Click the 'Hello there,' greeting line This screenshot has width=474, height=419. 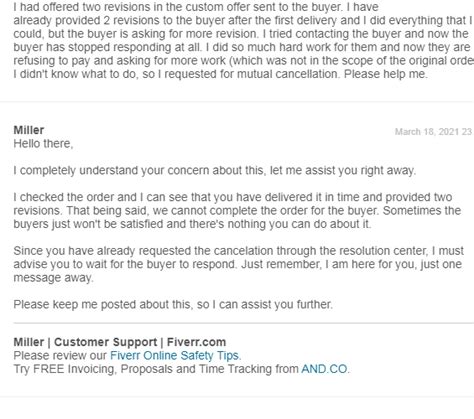click(x=43, y=144)
